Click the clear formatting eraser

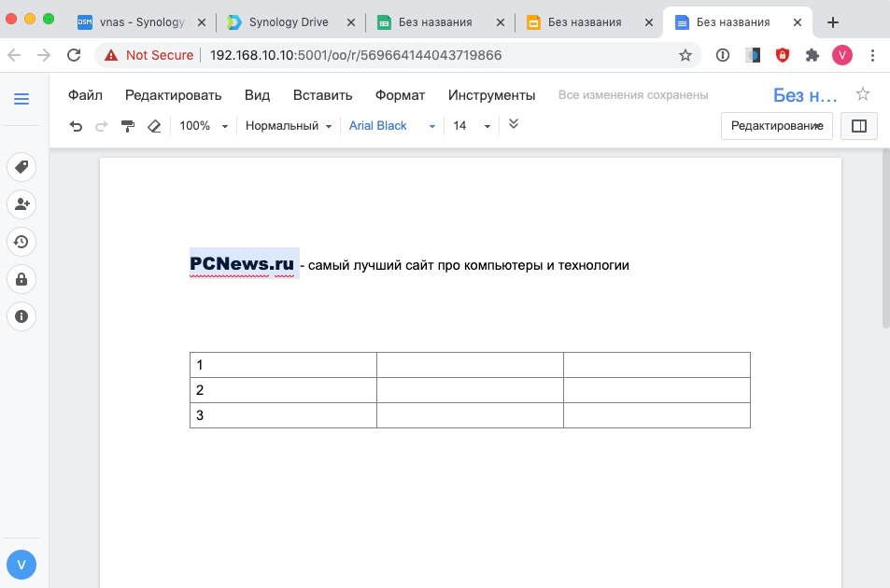155,126
